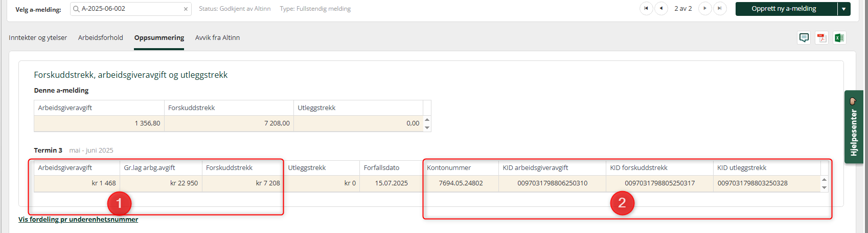Image resolution: width=868 pixels, height=233 pixels.
Task: Step down Termin 3 table scroll arrow
Action: point(824,187)
